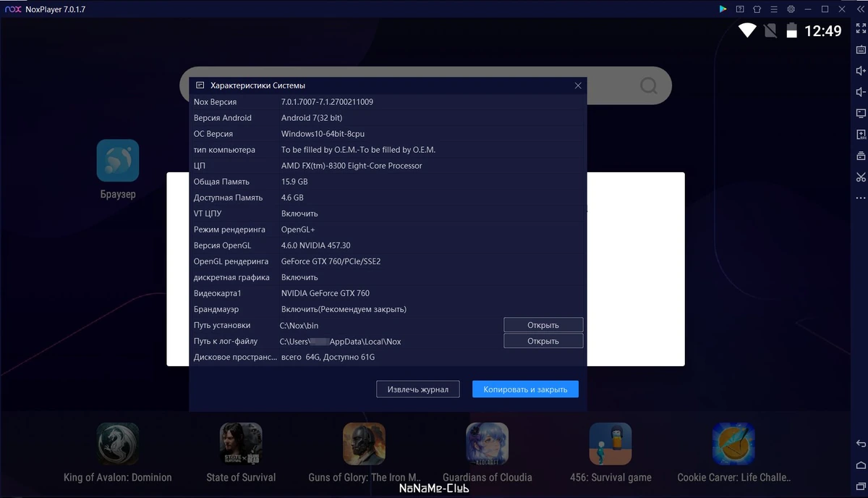Image resolution: width=868 pixels, height=498 pixels.
Task: Open the theme (T-shirt) icon
Action: tap(757, 9)
